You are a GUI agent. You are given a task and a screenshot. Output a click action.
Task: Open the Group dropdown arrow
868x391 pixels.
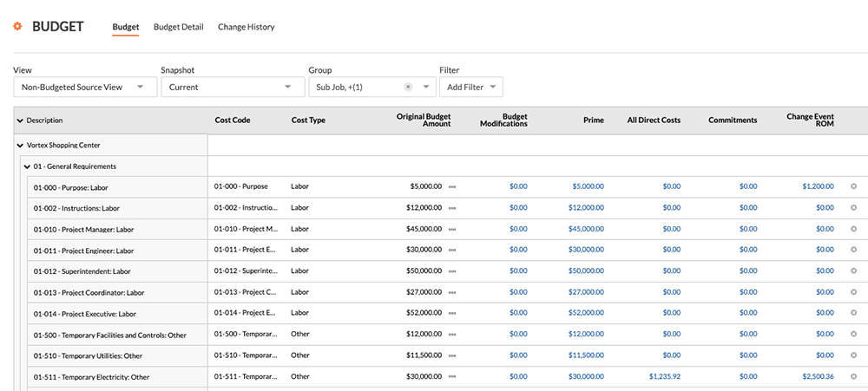pos(426,87)
